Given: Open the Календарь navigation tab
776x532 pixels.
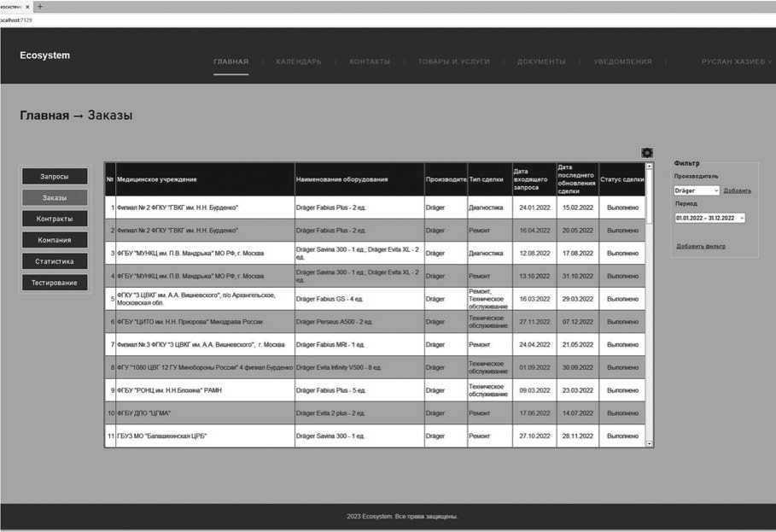Looking at the screenshot, I should coord(299,61).
